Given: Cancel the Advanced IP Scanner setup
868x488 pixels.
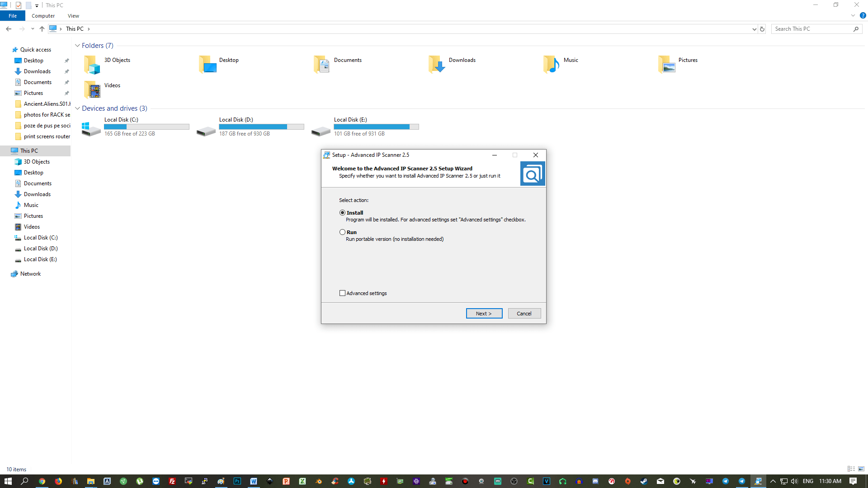Looking at the screenshot, I should [x=524, y=313].
